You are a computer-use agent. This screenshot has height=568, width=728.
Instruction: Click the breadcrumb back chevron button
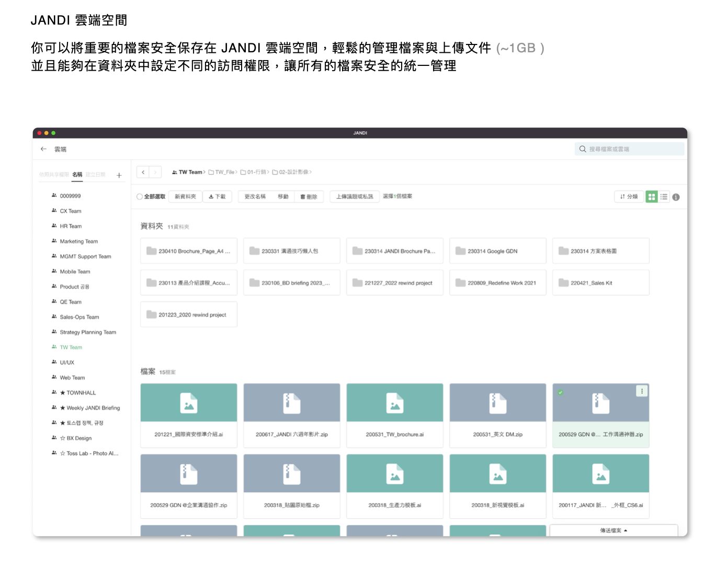tap(143, 172)
